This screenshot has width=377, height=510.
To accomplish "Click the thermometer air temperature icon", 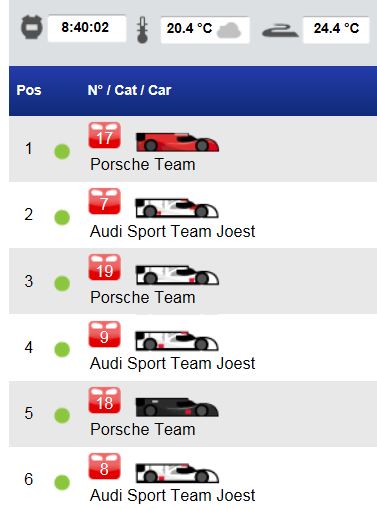I will coord(143,30).
